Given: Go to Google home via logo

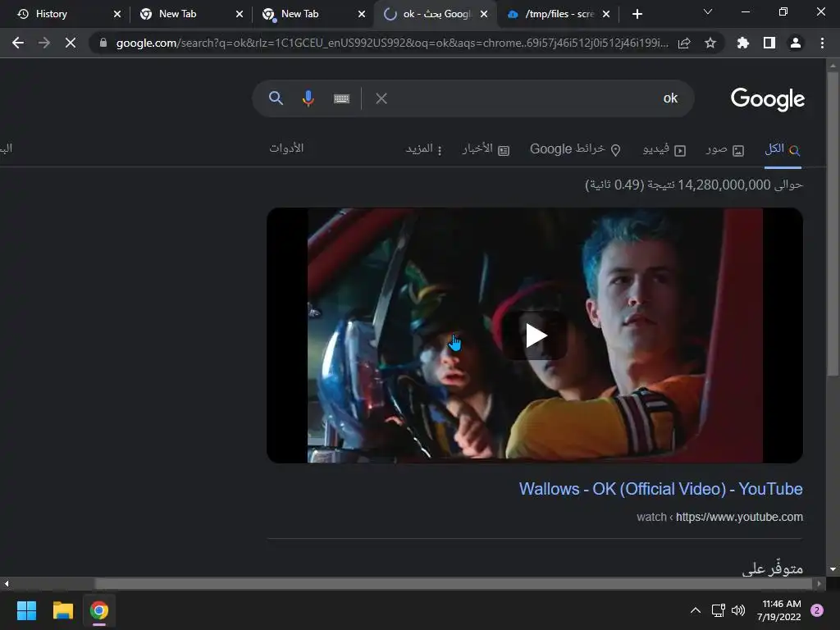Looking at the screenshot, I should (768, 99).
